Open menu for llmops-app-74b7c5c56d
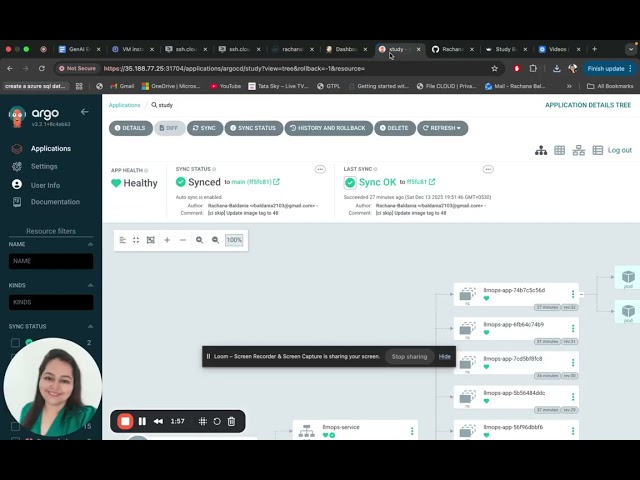 pyautogui.click(x=573, y=294)
